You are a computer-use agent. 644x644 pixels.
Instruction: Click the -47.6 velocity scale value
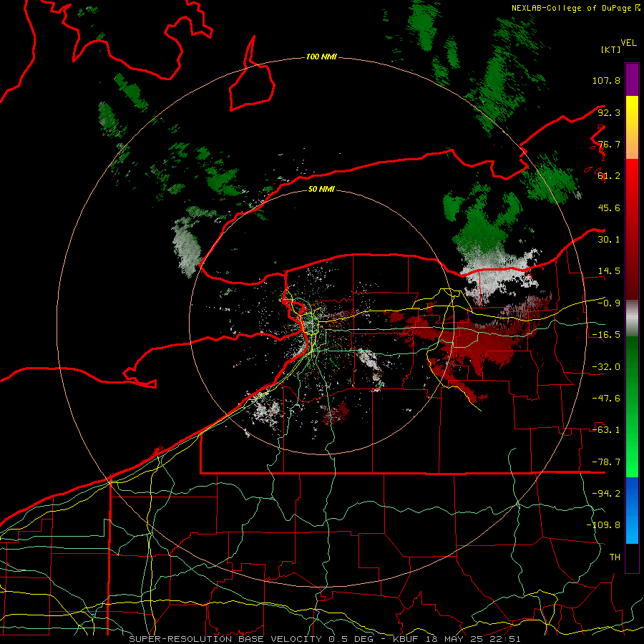click(x=606, y=399)
